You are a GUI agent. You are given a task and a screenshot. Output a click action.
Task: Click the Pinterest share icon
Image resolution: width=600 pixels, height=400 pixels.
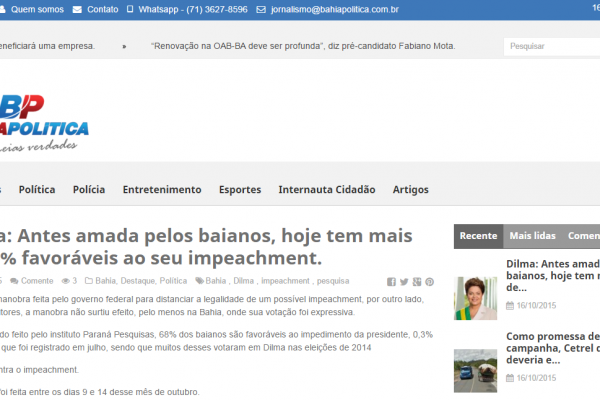(430, 281)
